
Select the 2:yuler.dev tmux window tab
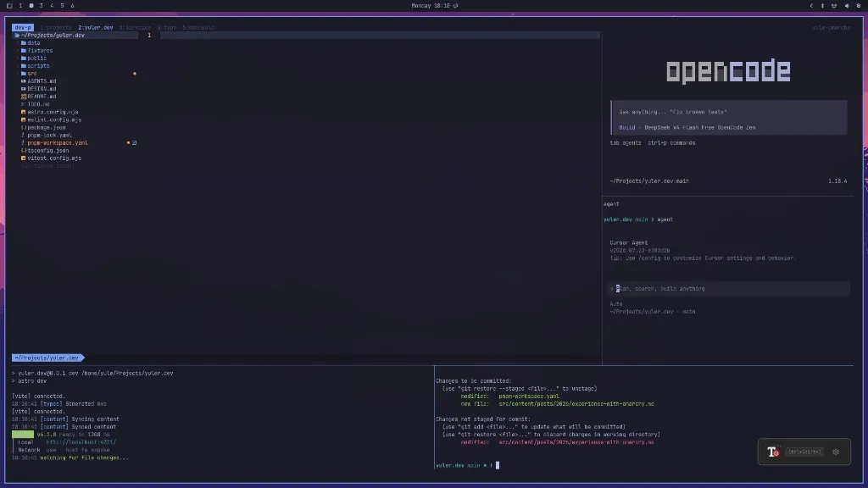pyautogui.click(x=95, y=27)
